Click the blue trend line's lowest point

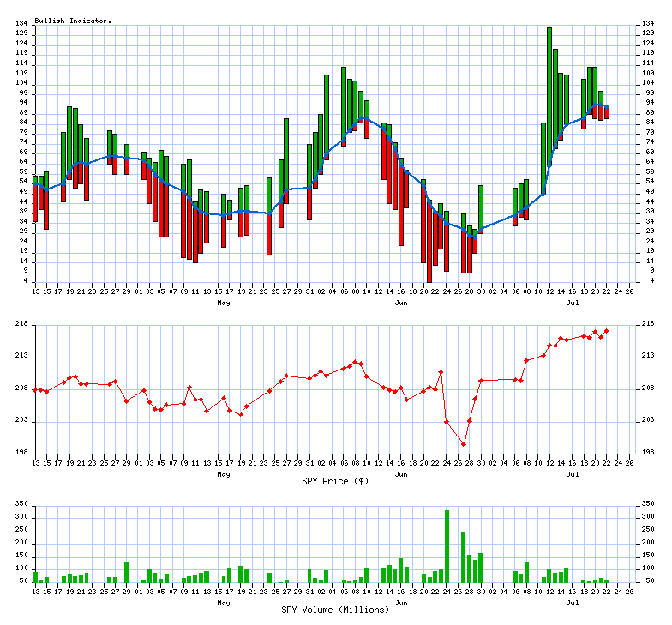point(475,237)
